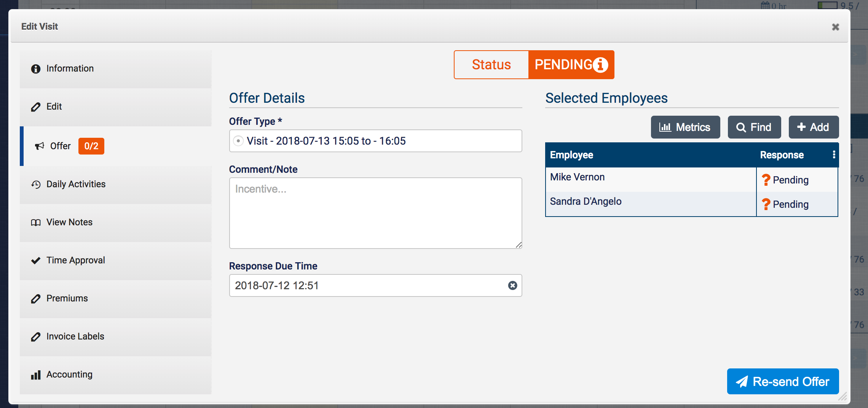Click the question mark for Sandra D'Angelo

(x=766, y=204)
